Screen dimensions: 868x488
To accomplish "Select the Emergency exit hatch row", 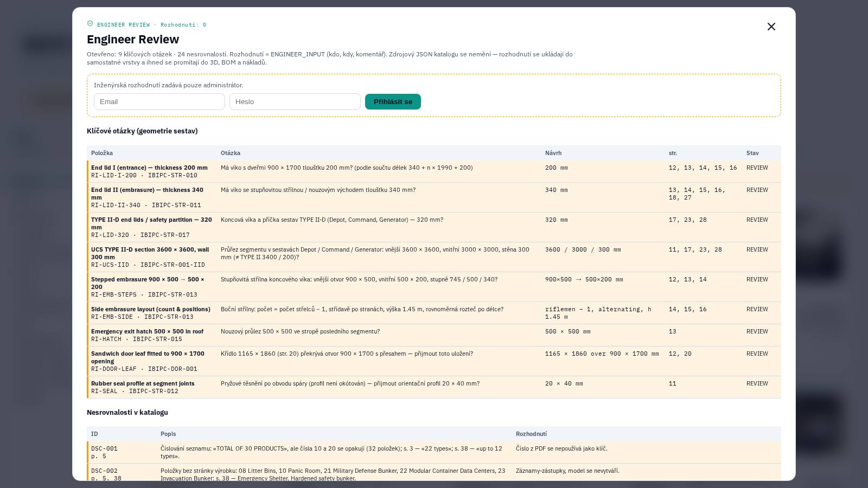I will click(x=434, y=335).
